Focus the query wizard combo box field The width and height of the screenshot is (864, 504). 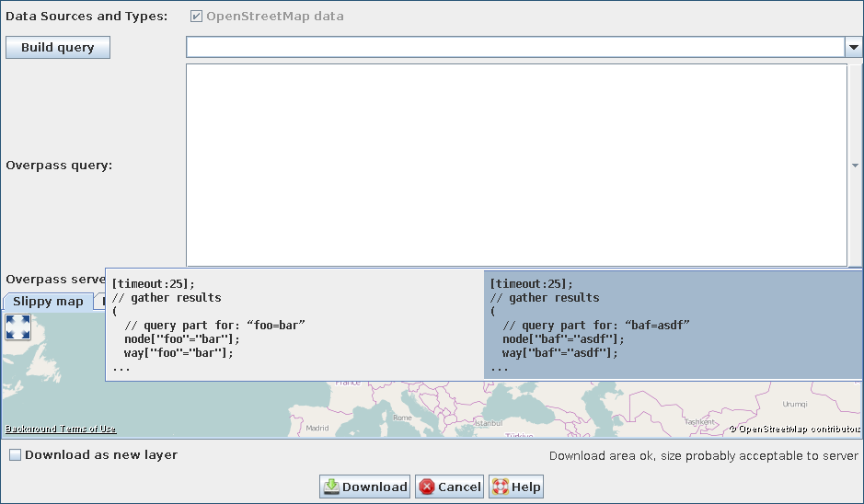pos(513,48)
